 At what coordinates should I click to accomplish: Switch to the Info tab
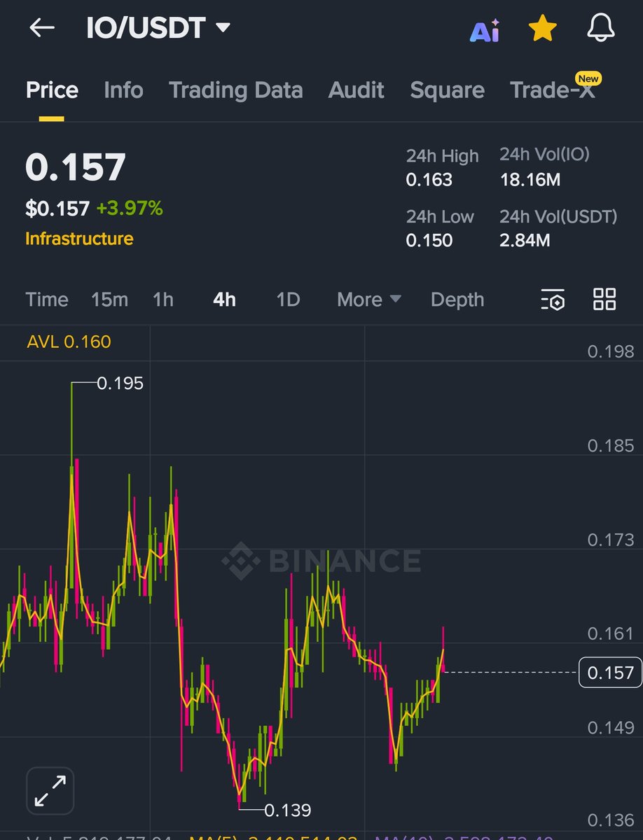tap(123, 90)
